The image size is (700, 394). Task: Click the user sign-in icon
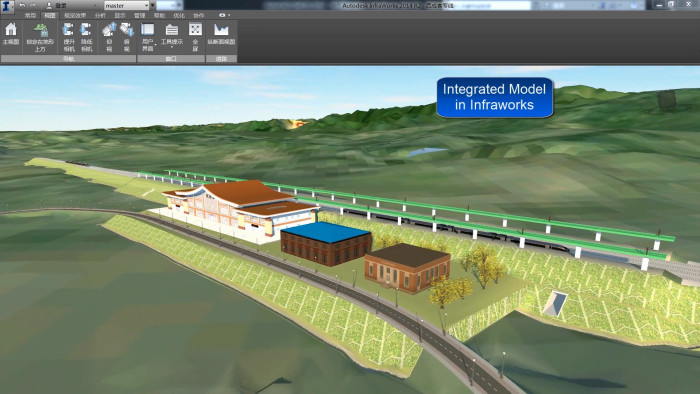pyautogui.click(x=49, y=6)
